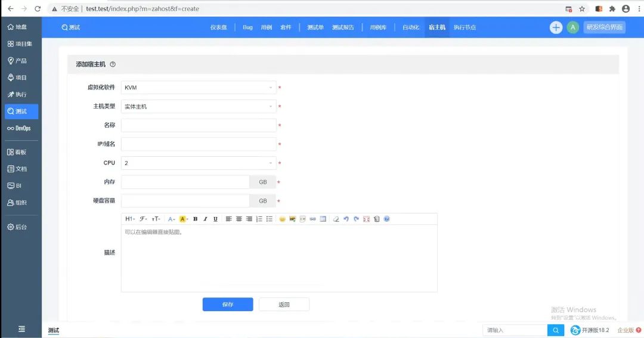
Task: Select 测试 in sidebar
Action: [21, 111]
